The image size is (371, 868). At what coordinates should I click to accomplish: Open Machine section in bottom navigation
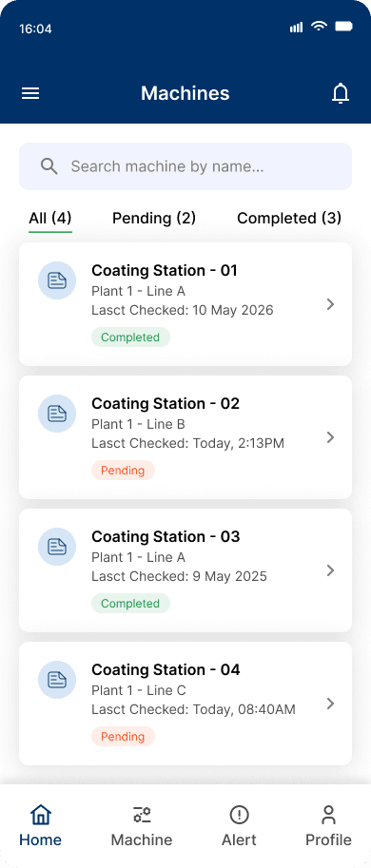point(142,826)
